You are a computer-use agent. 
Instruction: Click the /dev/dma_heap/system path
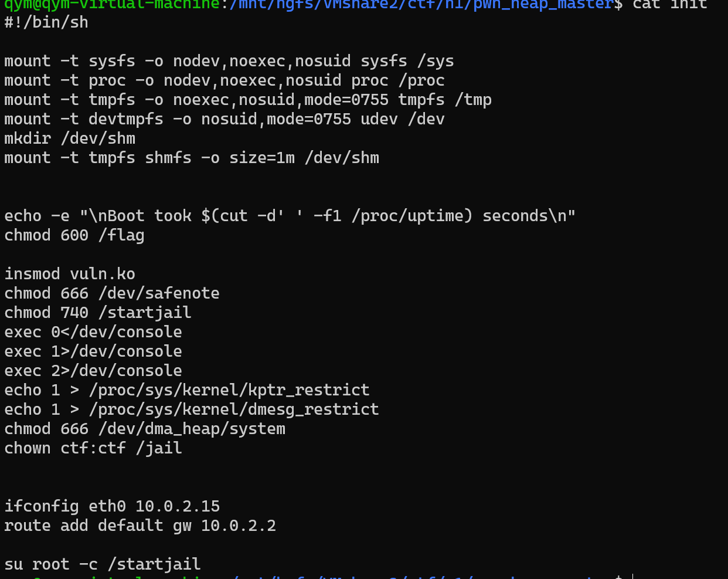click(x=192, y=429)
